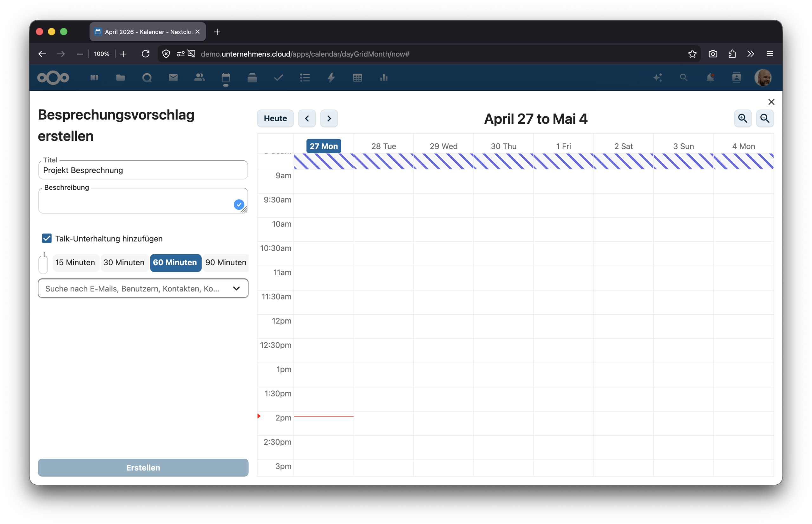Open the Activity app with the lightning icon

point(331,78)
